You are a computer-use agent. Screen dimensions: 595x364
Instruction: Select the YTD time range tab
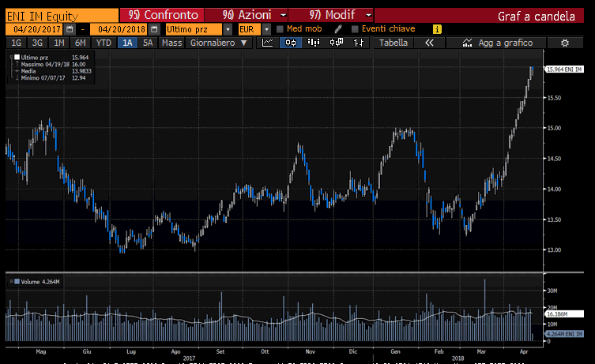click(x=104, y=43)
